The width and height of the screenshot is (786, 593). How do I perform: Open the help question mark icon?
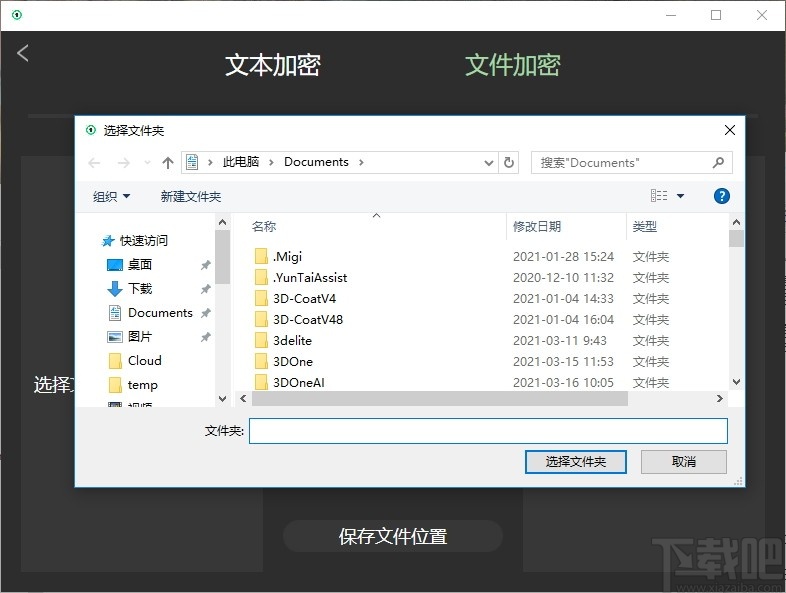pos(721,196)
